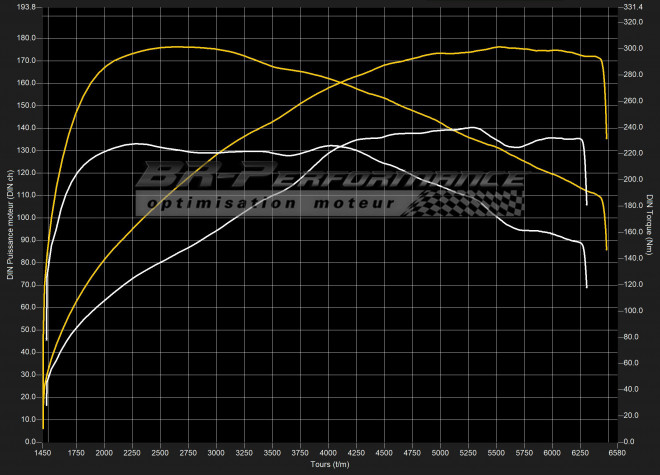Click the 4000 rpm x-axis tick label
This screenshot has height=475, width=660.
pos(329,454)
